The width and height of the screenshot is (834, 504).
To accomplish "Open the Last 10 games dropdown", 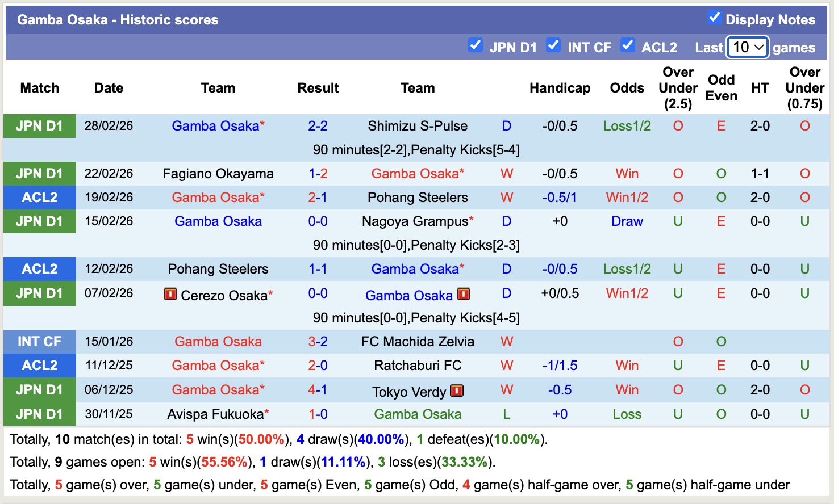I will (x=748, y=47).
